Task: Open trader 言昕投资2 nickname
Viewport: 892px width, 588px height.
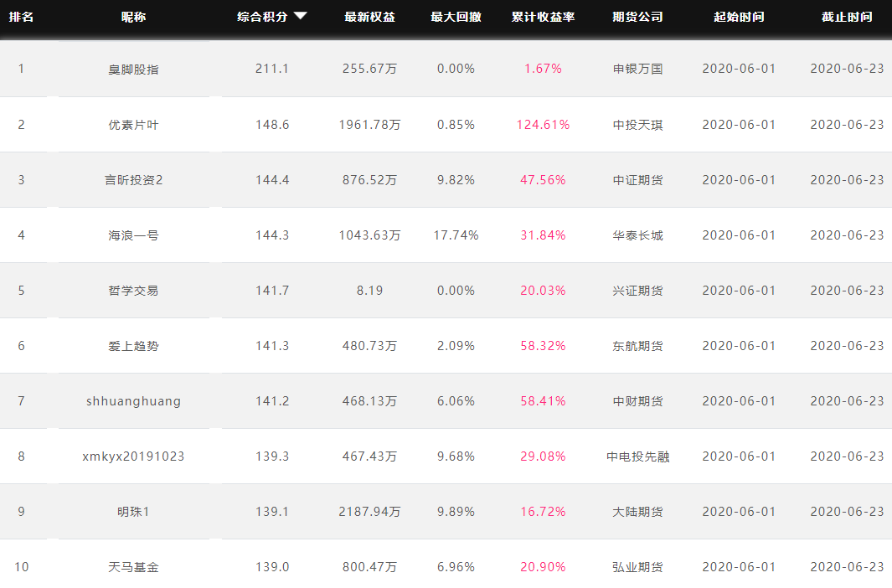Action: point(134,180)
